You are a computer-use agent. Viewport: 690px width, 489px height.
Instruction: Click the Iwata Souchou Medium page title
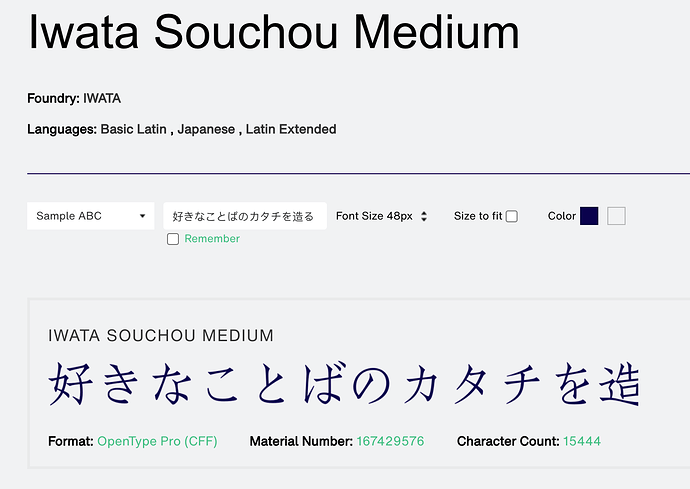(x=274, y=32)
